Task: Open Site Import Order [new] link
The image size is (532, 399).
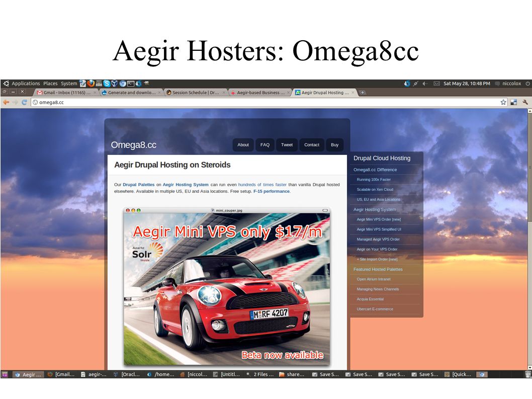Action: 377,260
